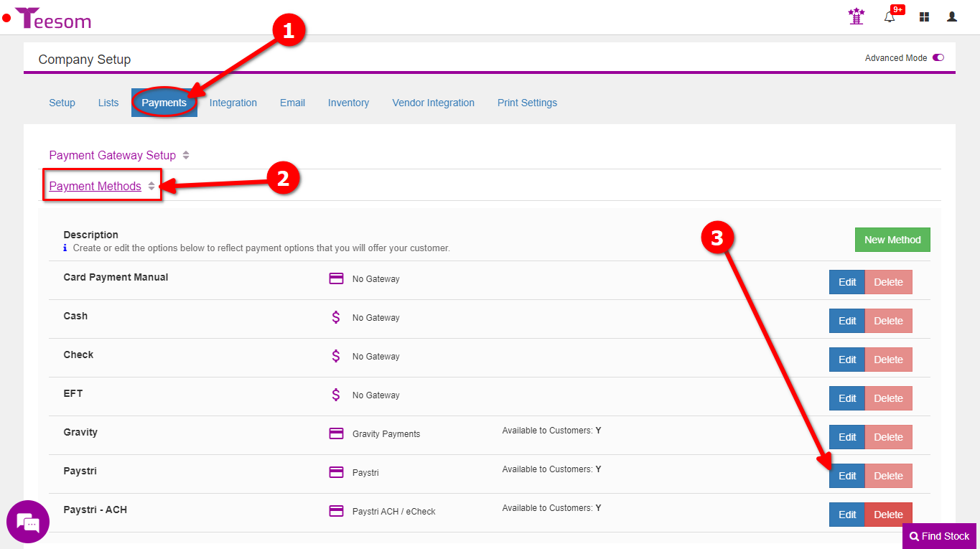Edit the Paystri payment method
Image resolution: width=980 pixels, height=549 pixels.
(x=847, y=476)
